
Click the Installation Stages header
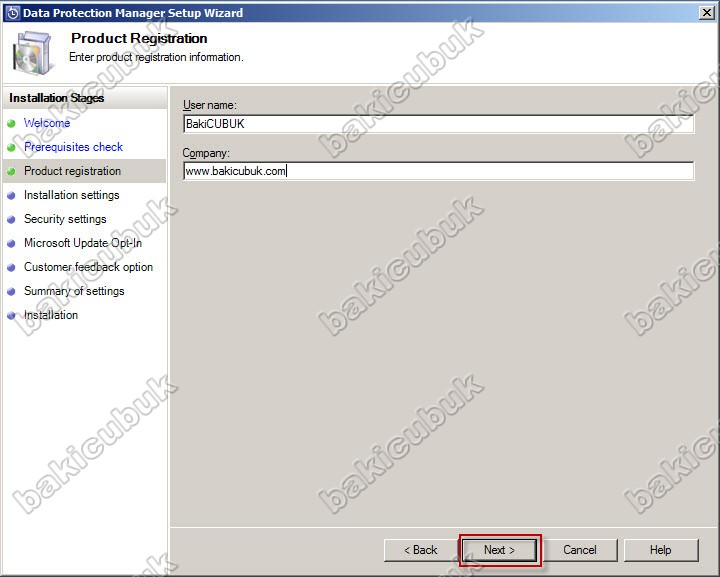click(x=56, y=98)
